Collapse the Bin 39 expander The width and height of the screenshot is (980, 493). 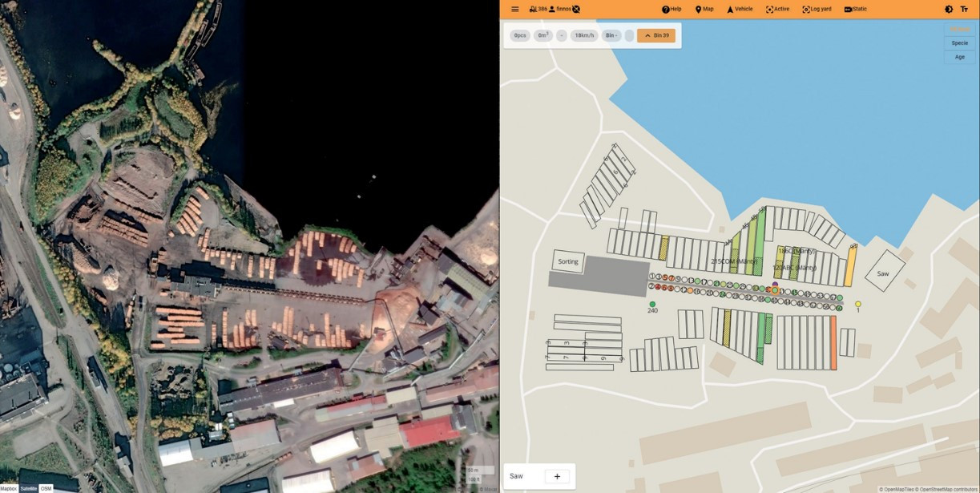coord(655,35)
